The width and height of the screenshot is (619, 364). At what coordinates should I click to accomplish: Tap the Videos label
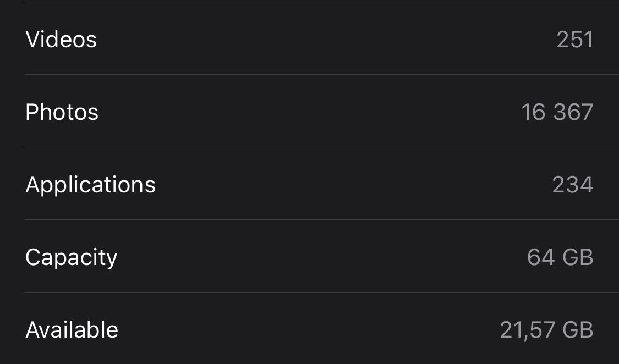(x=61, y=40)
